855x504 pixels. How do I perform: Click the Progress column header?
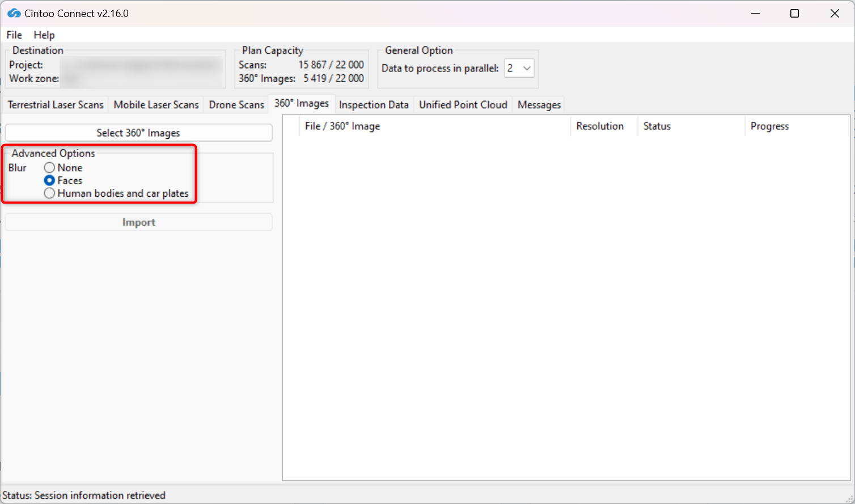797,126
